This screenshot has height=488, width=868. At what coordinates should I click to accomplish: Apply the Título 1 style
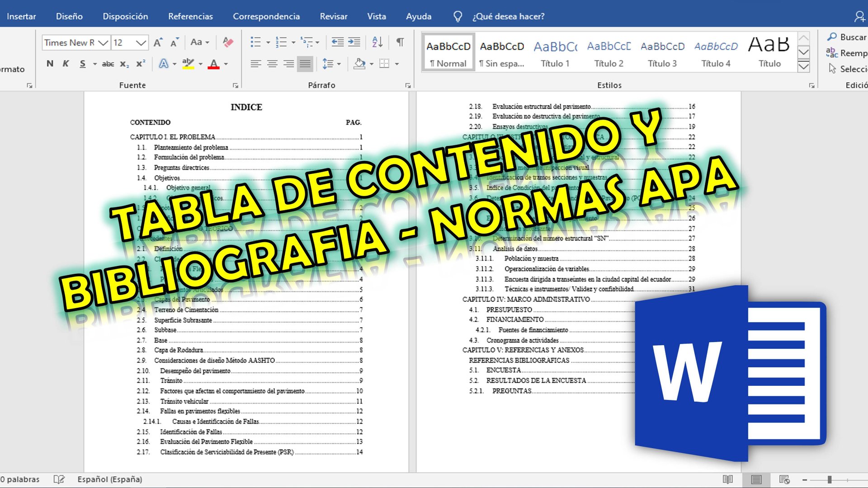point(555,53)
